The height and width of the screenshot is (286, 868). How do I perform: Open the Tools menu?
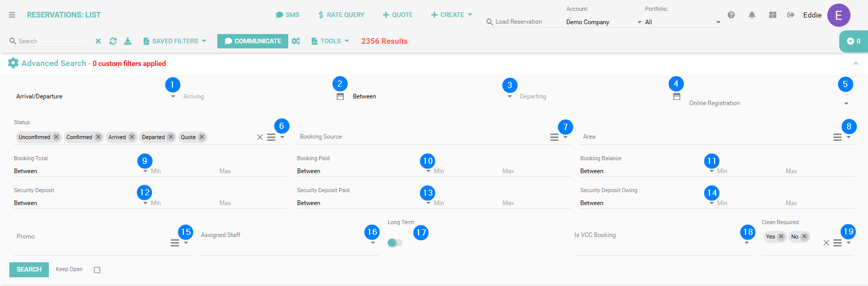[331, 41]
